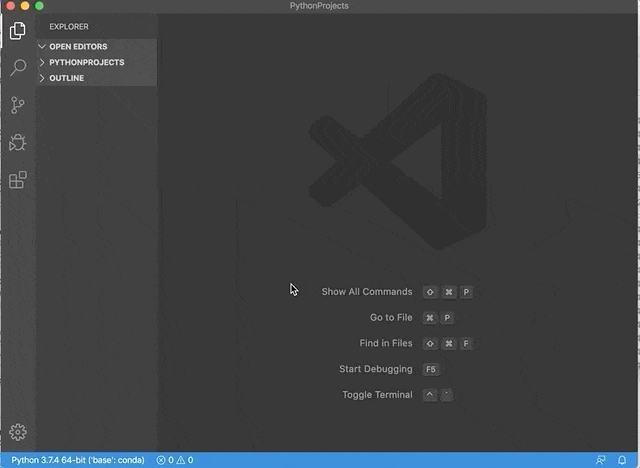Click the PYTHONPROJECTS header label

click(x=87, y=62)
